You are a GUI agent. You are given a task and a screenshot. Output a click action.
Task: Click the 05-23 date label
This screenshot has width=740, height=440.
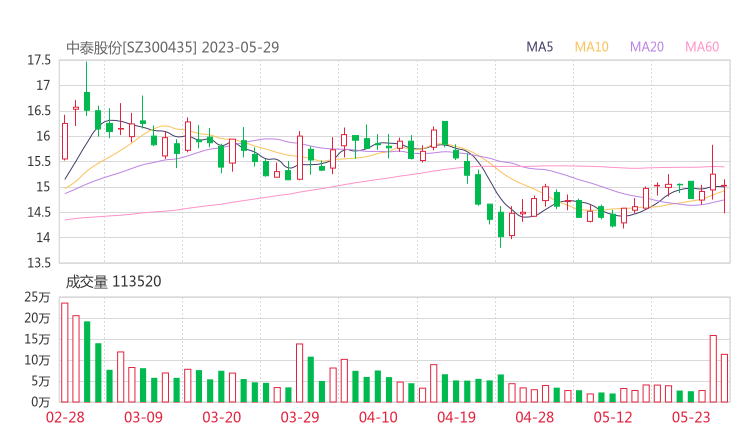[x=691, y=418]
